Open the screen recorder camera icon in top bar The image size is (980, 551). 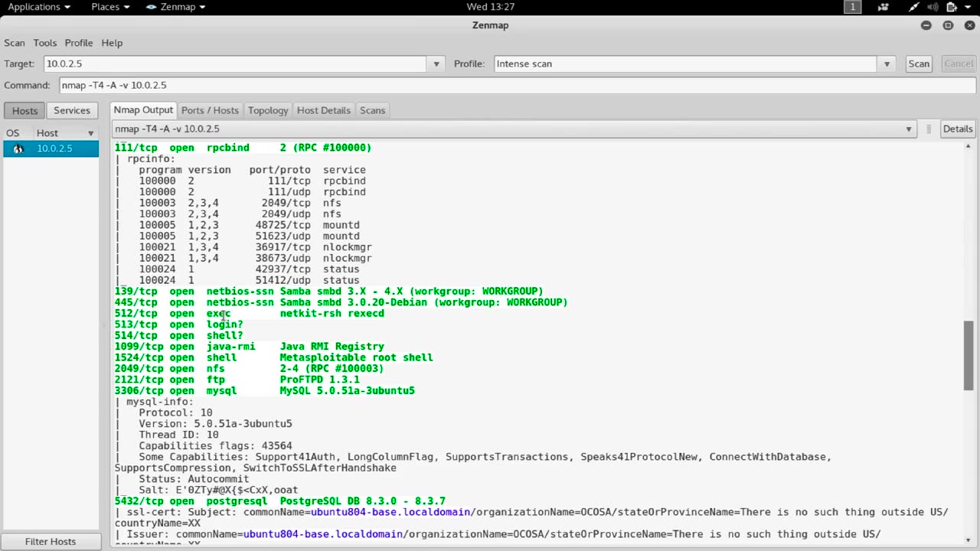coord(884,7)
